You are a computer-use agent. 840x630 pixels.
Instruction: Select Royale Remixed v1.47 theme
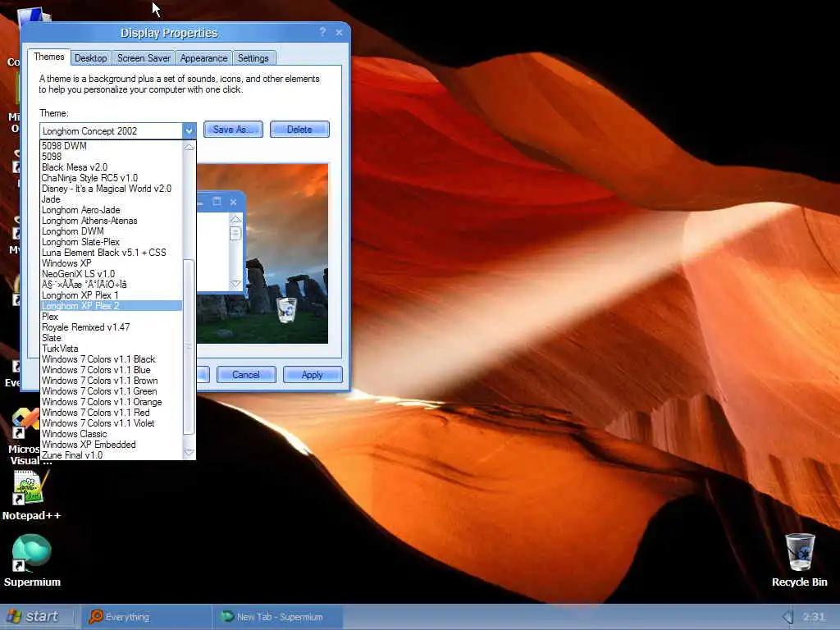click(x=112, y=327)
